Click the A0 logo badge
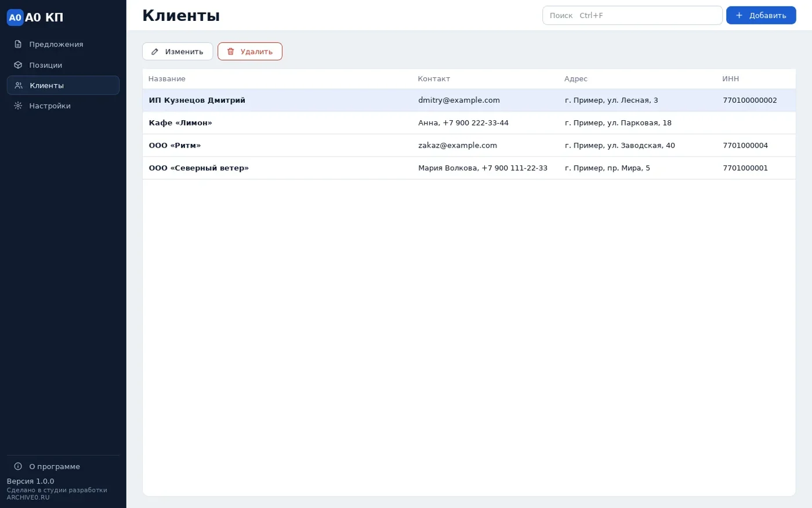Screen dimensions: 812x508 (x=15, y=17)
